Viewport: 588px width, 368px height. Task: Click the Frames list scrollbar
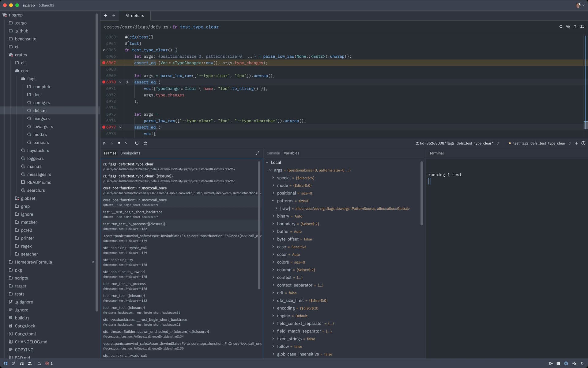259,225
